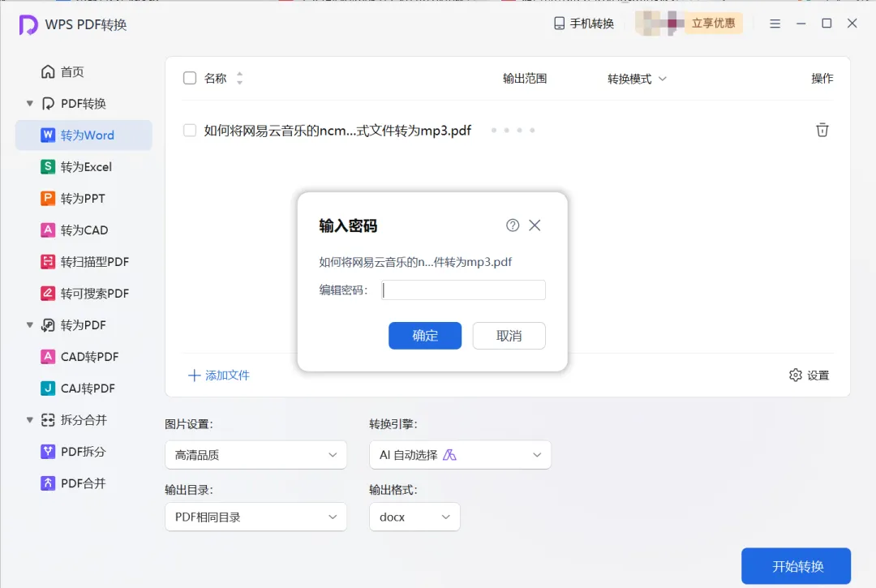The image size is (876, 588).
Task: Click the 操作 column header
Action: 822,78
